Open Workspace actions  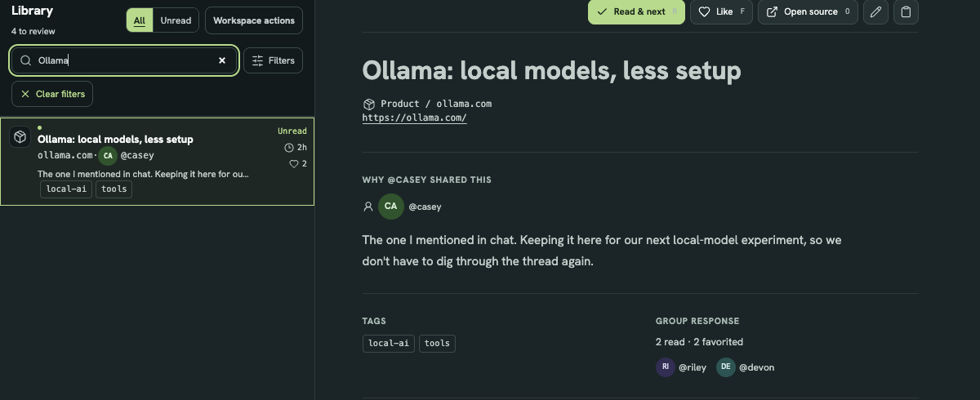pos(253,20)
